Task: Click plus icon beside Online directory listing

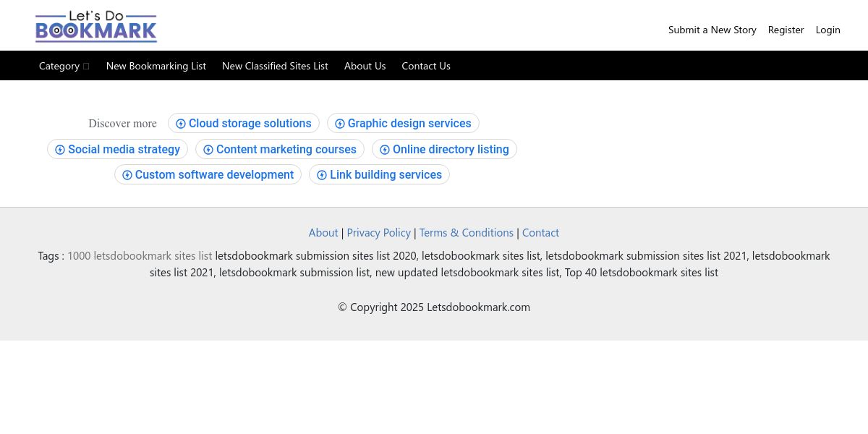Action: 385,150
